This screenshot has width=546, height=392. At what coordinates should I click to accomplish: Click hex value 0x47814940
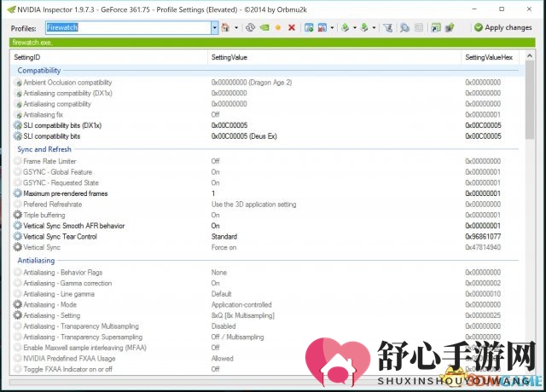coord(483,247)
